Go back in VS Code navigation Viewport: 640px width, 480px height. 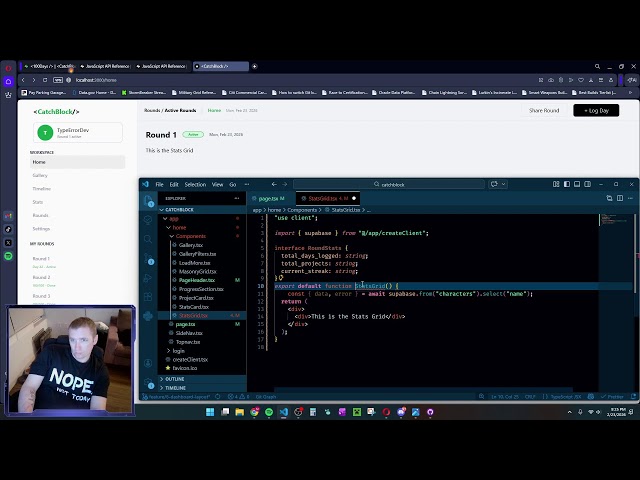coord(274,184)
